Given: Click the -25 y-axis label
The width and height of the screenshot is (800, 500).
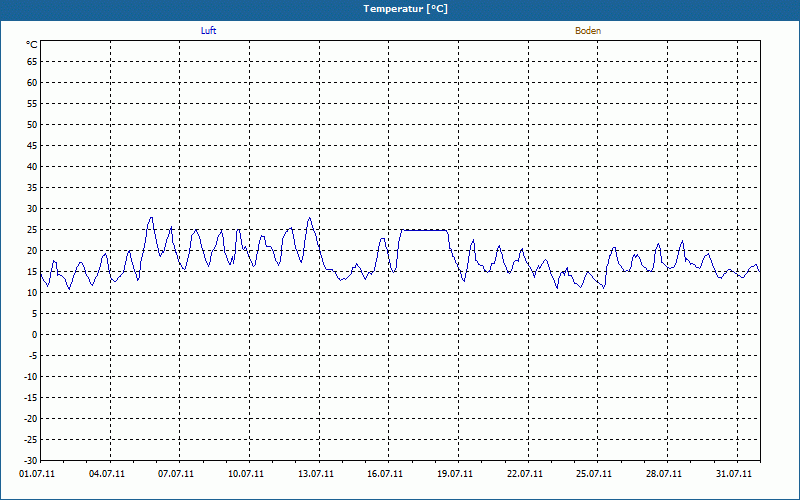Looking at the screenshot, I should [31, 440].
